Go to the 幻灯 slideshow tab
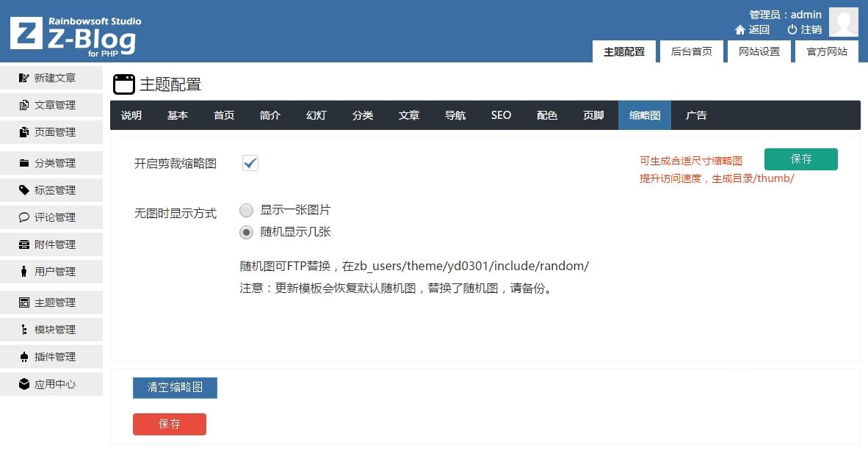Image resolution: width=868 pixels, height=450 pixels. coord(316,115)
